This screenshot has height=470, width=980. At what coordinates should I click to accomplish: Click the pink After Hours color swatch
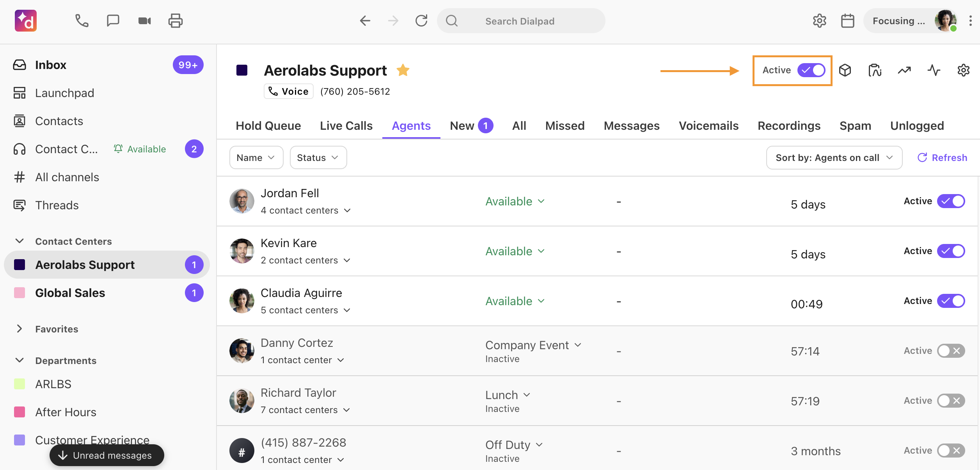(x=20, y=412)
